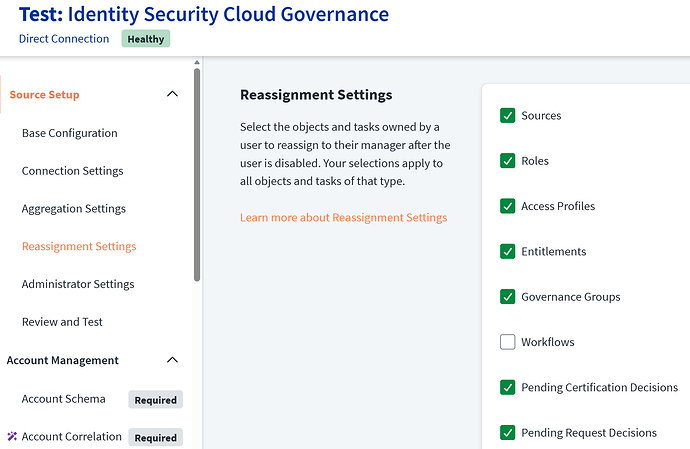
Task: Open Aggregation Settings in the sidebar
Action: coord(73,209)
